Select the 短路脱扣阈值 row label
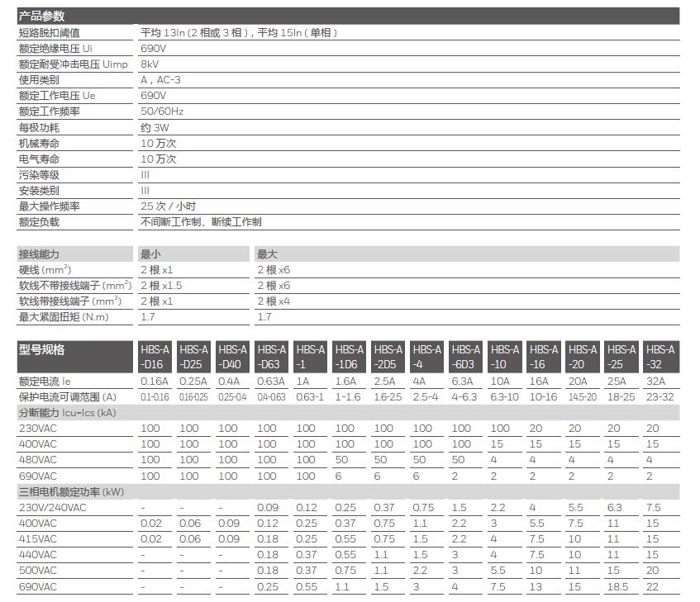The image size is (700, 602). coord(49,32)
